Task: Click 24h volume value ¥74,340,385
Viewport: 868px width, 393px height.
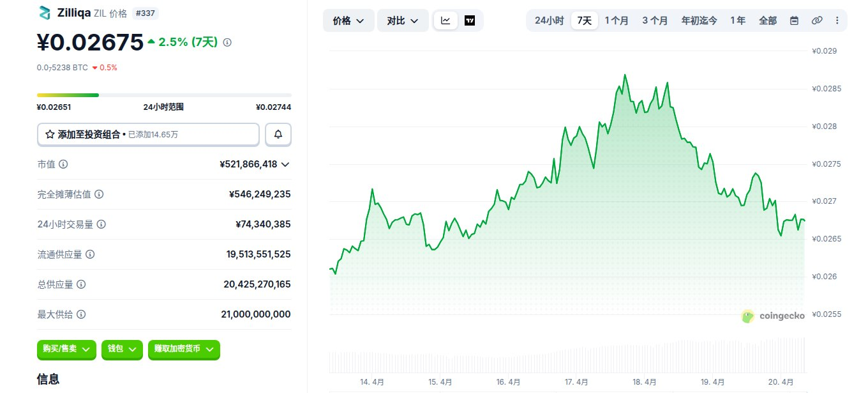Action: 263,224
